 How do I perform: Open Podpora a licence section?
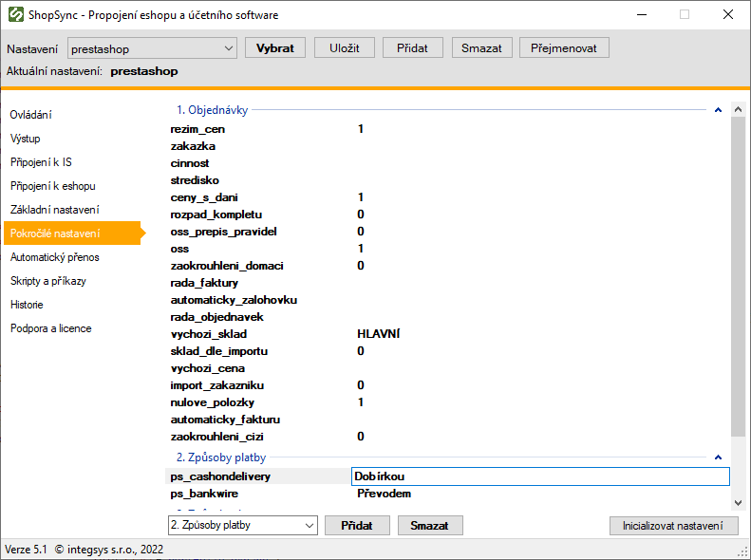(x=51, y=328)
